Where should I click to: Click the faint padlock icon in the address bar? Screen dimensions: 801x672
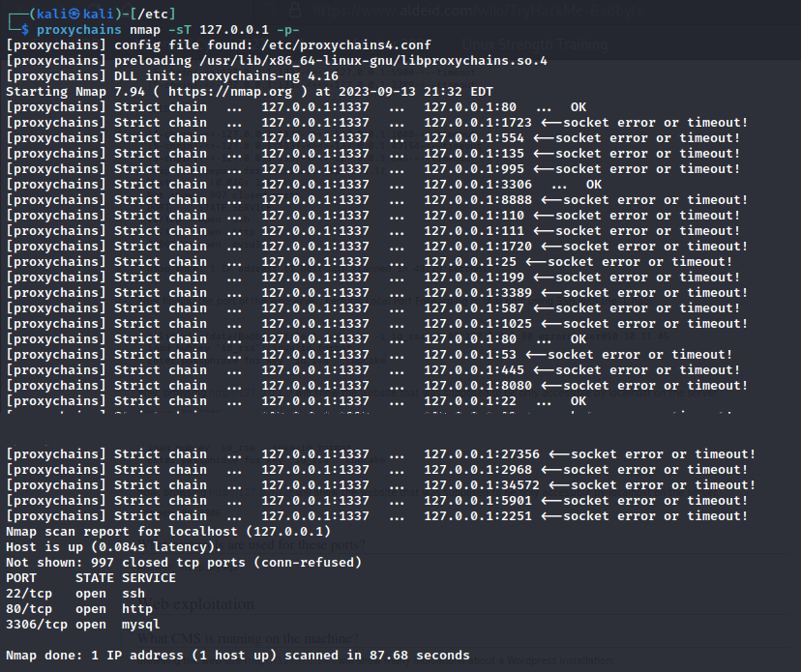pos(296,11)
